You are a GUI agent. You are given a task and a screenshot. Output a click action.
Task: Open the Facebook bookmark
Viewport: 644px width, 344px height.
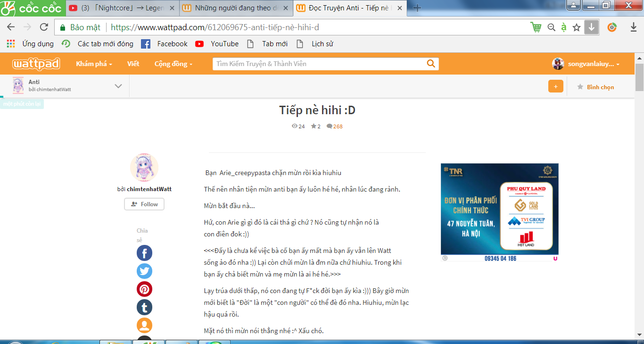pyautogui.click(x=164, y=44)
